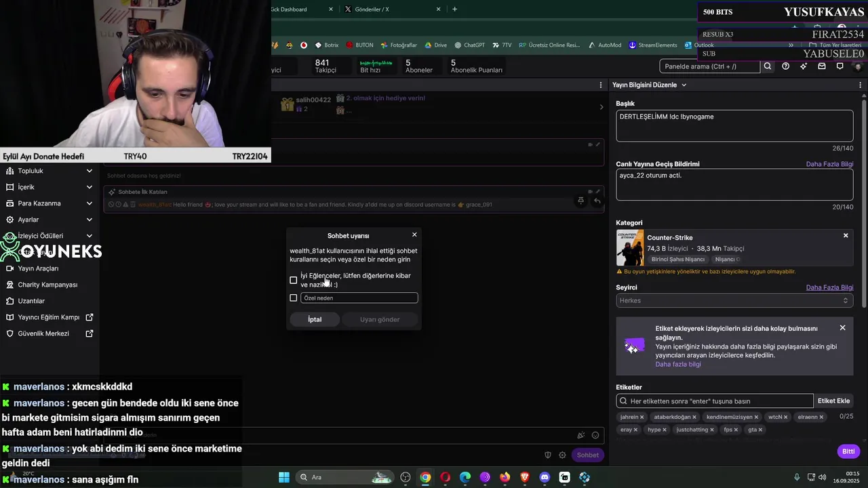This screenshot has width=868, height=488.
Task: Check the 'Özel neden' custom reason checkbox
Action: [294, 298]
